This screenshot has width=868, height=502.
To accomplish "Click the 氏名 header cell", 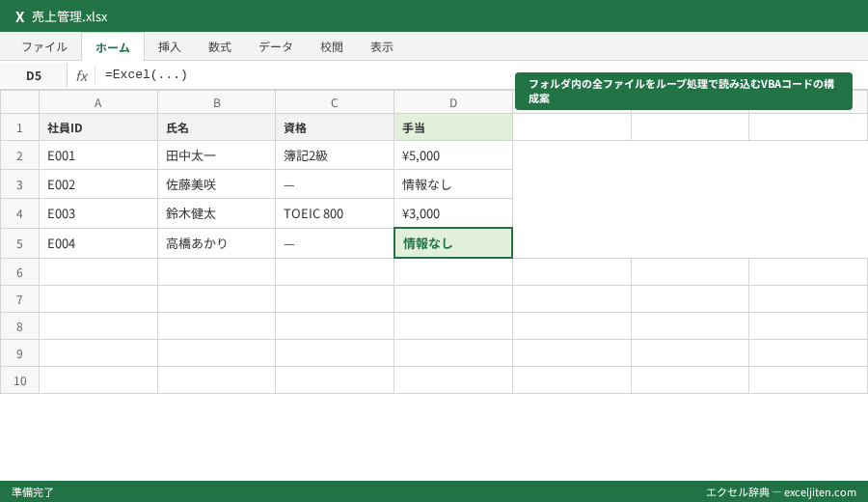I will (x=216, y=127).
